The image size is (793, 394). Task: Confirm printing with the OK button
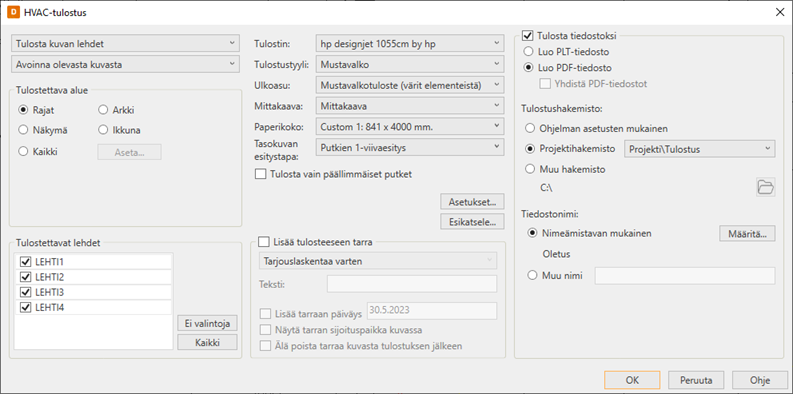point(632,380)
